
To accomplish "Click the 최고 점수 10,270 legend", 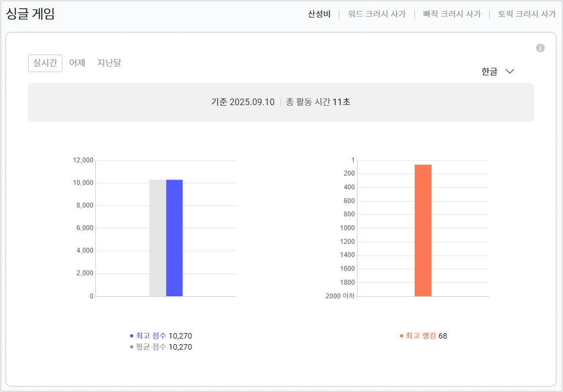I will click(161, 336).
